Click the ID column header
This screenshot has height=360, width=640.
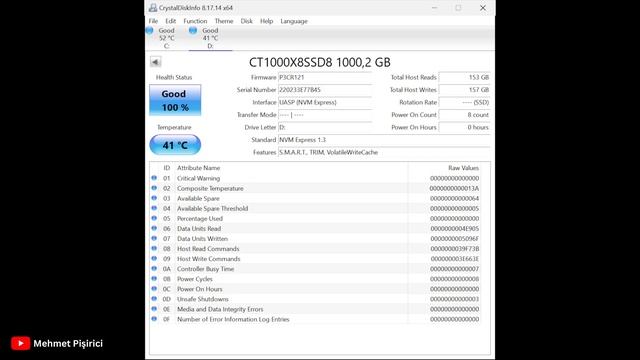[x=167, y=168]
